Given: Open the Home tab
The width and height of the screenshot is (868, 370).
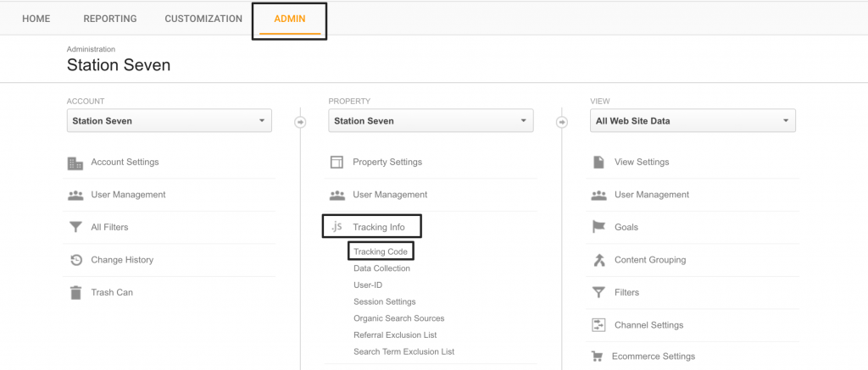Looking at the screenshot, I should (36, 19).
